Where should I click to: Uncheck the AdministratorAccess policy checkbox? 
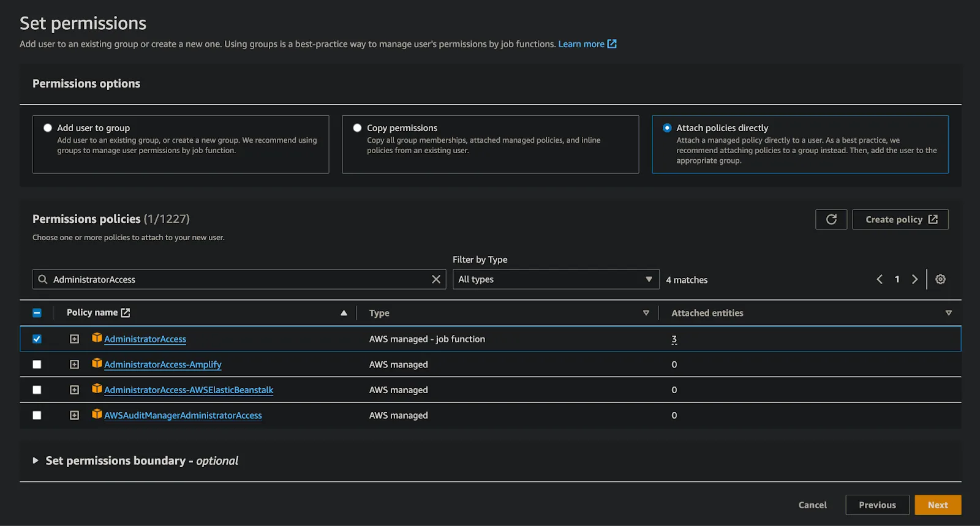(x=37, y=339)
